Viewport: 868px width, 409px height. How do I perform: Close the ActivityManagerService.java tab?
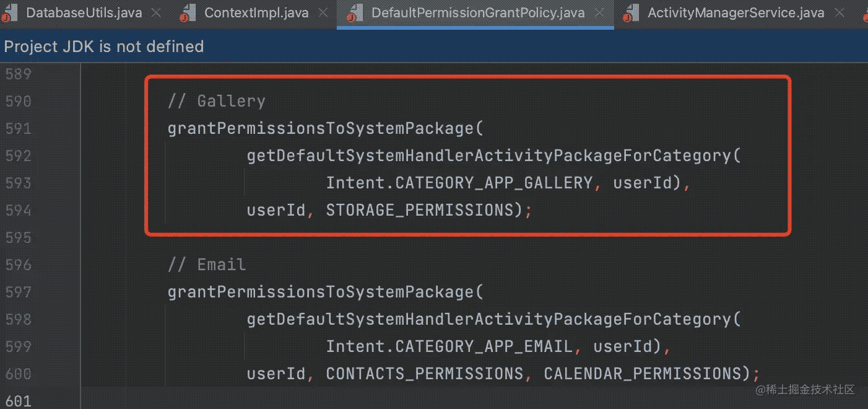[840, 13]
